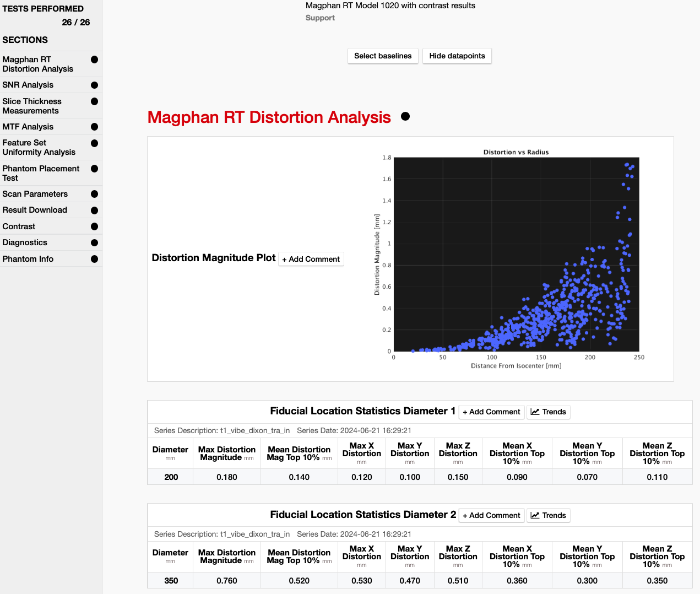Open the Select baselines chooser
Image resolution: width=700 pixels, height=594 pixels.
tap(383, 56)
